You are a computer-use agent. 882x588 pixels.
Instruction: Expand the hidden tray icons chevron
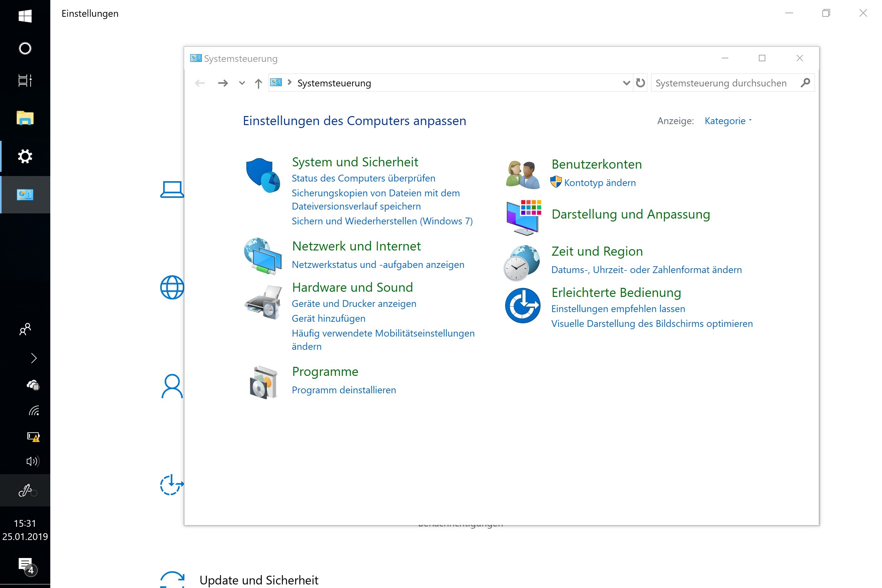coord(34,358)
